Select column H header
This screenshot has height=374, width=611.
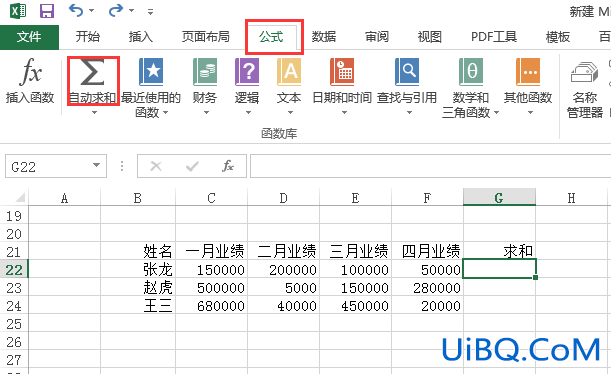click(571, 198)
